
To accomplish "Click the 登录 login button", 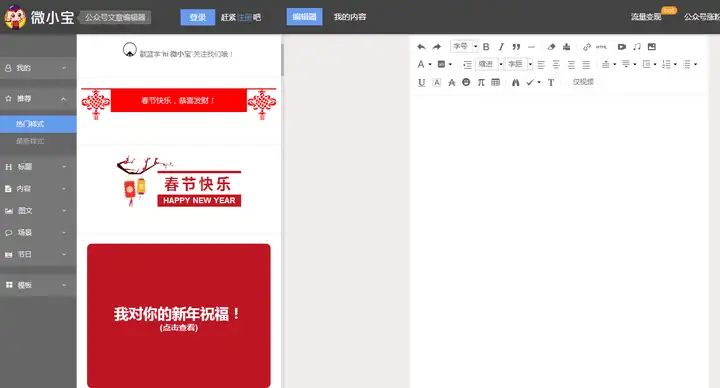I will (x=197, y=17).
